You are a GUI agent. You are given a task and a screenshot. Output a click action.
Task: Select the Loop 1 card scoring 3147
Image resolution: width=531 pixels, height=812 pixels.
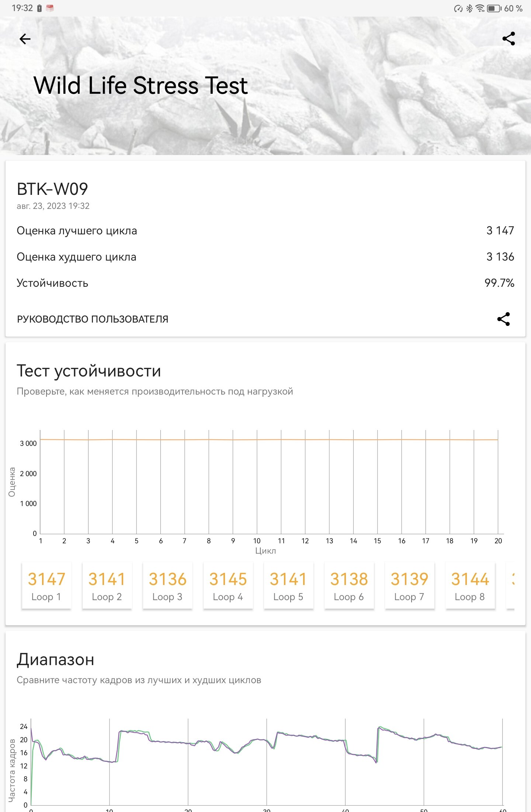click(46, 585)
